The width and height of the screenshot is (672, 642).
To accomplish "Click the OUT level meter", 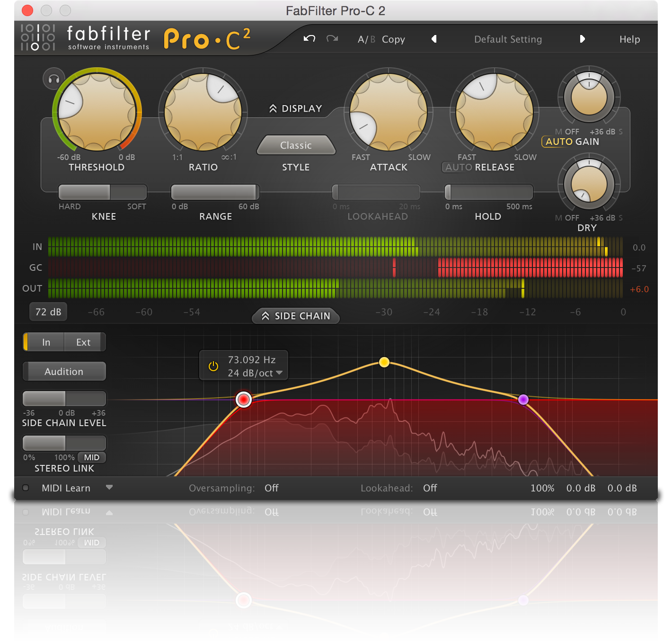I will point(335,288).
